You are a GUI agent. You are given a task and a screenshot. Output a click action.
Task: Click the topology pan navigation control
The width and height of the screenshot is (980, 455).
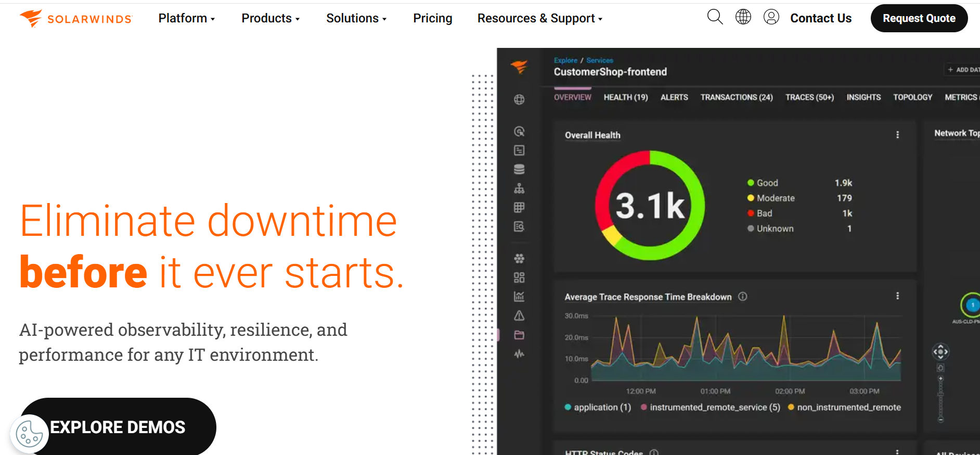click(x=940, y=352)
